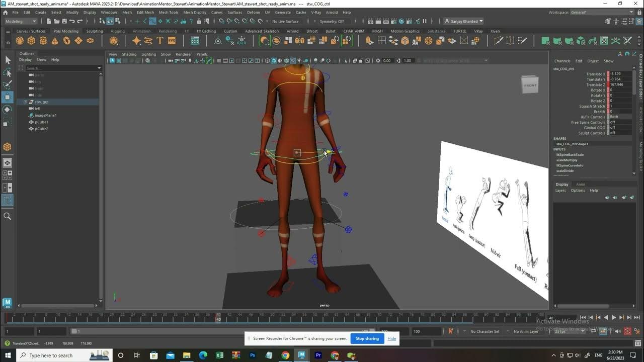This screenshot has width=644, height=362.
Task: Toggle auto keyframe button
Action: [627, 331]
